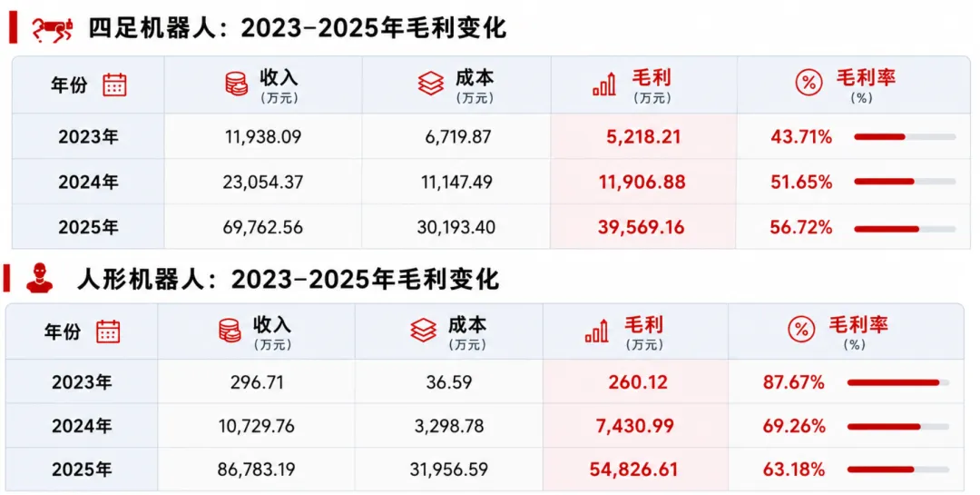Click the 87.67% margin progress bar

(x=898, y=382)
